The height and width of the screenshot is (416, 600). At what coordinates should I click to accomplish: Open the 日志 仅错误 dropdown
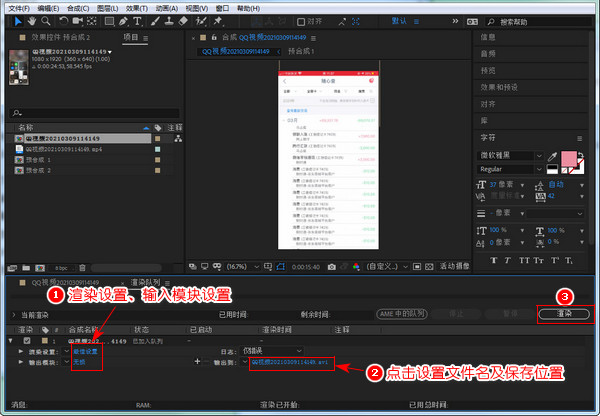[271, 351]
